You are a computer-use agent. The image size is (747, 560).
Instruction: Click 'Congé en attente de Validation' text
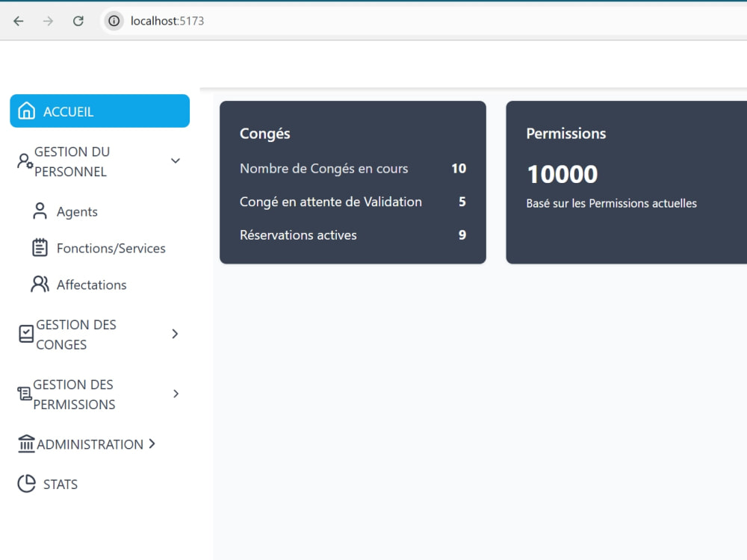pos(331,202)
